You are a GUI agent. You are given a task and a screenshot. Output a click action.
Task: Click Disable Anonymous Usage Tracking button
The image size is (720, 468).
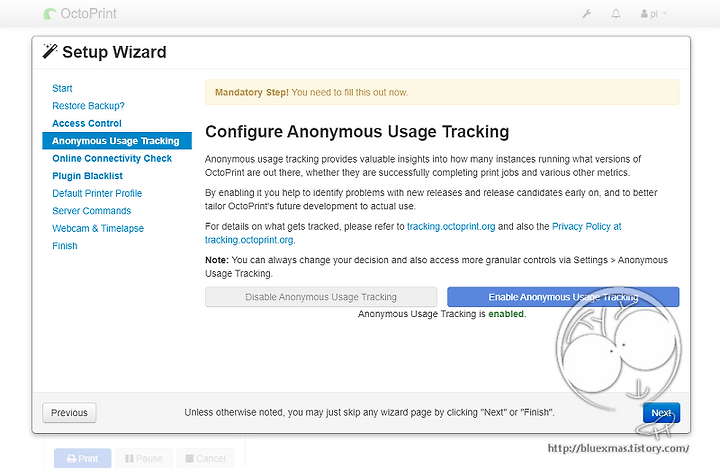pos(321,297)
